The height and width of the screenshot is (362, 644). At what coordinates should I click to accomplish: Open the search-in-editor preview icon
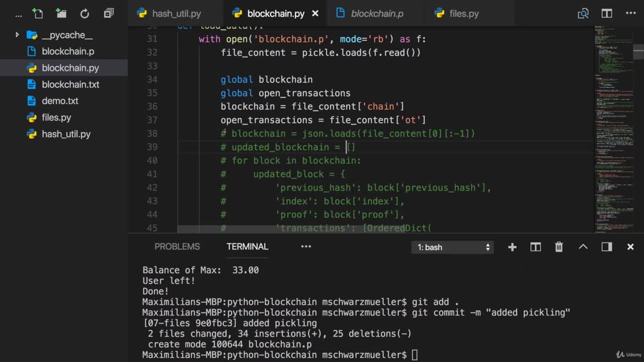583,14
